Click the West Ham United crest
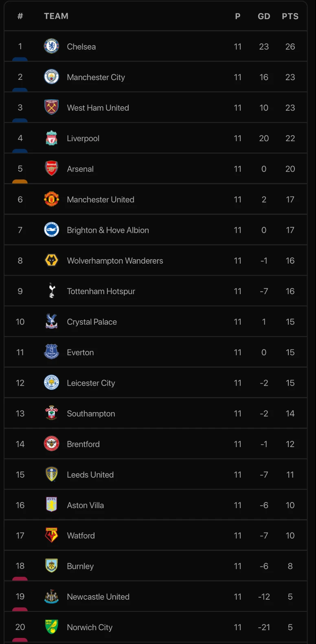316x644 pixels. [51, 107]
